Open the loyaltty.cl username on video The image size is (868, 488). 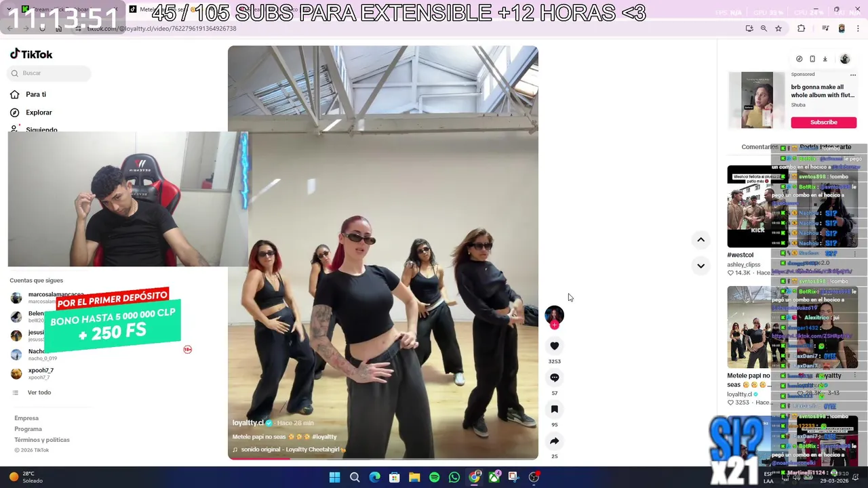point(248,423)
